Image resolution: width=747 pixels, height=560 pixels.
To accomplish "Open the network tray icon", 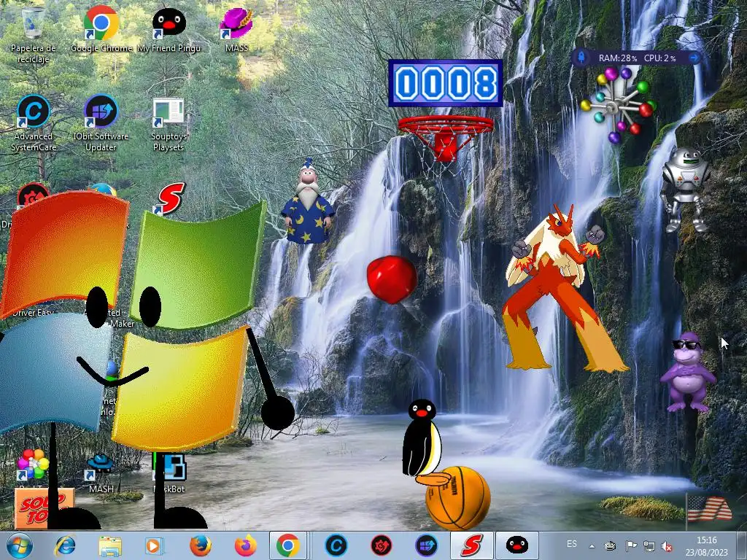I will [649, 546].
